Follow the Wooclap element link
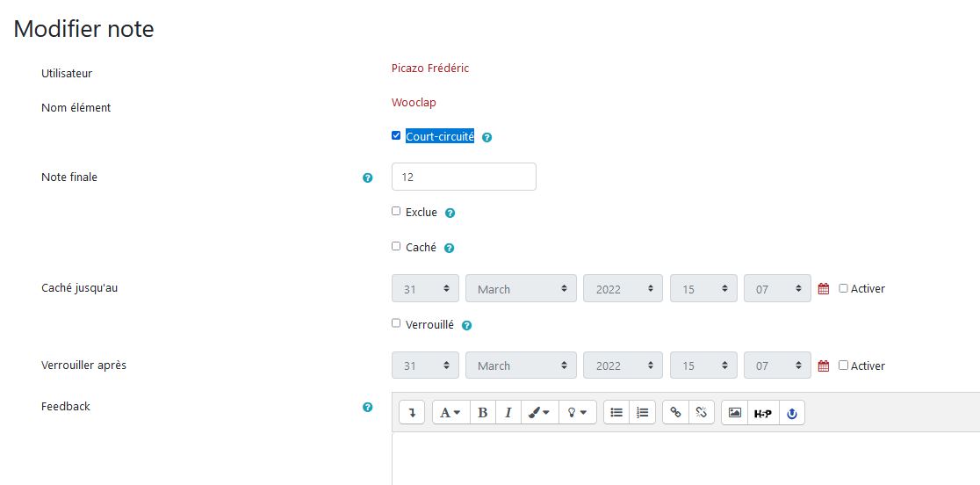Image resolution: width=980 pixels, height=485 pixels. [414, 103]
